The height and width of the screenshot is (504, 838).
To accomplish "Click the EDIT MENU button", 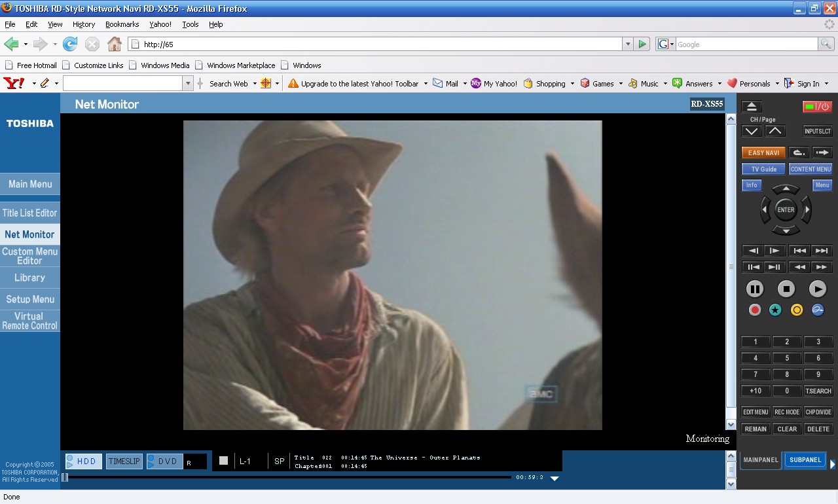I will coord(756,412).
